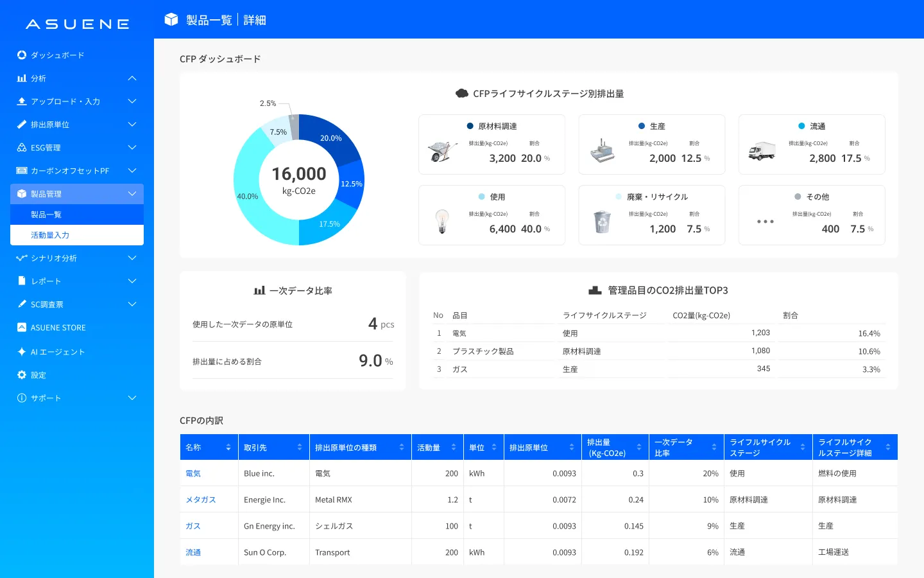Open the 電気 link in CFP table

pos(193,473)
